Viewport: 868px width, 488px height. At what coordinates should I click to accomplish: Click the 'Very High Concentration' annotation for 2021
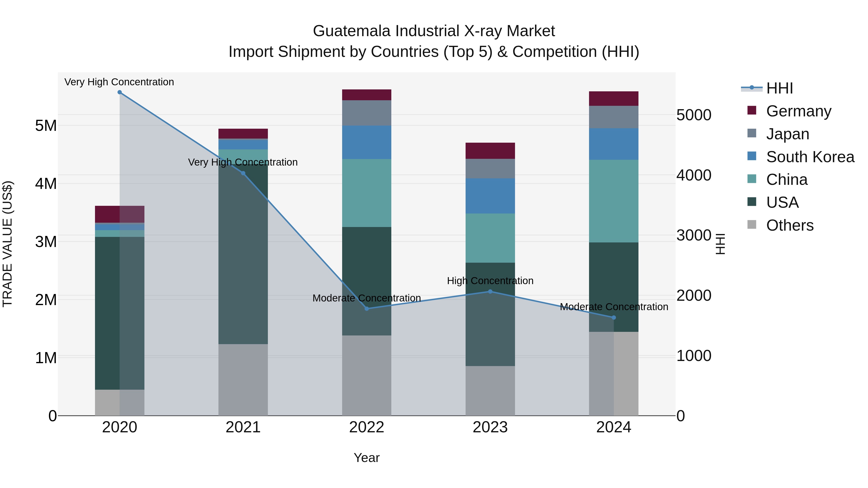pos(243,162)
